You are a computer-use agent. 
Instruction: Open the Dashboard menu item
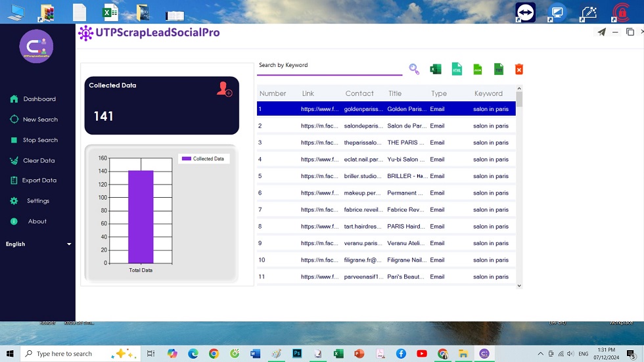click(x=39, y=99)
